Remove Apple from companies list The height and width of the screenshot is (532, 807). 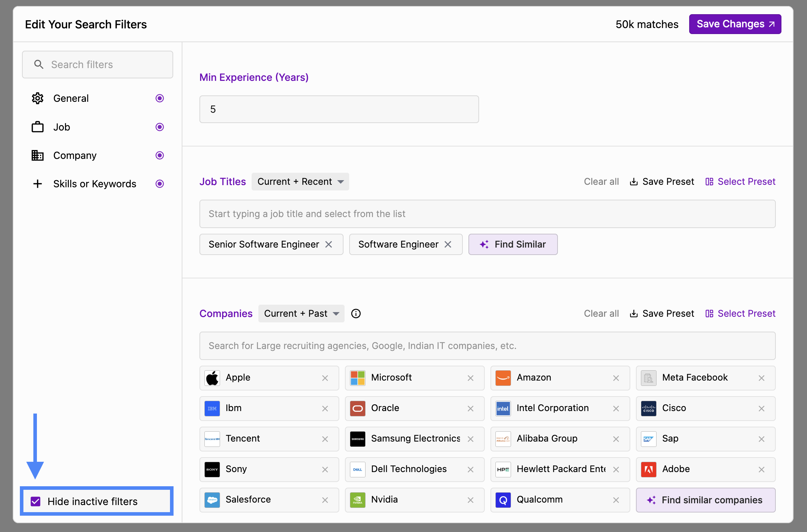[325, 378]
